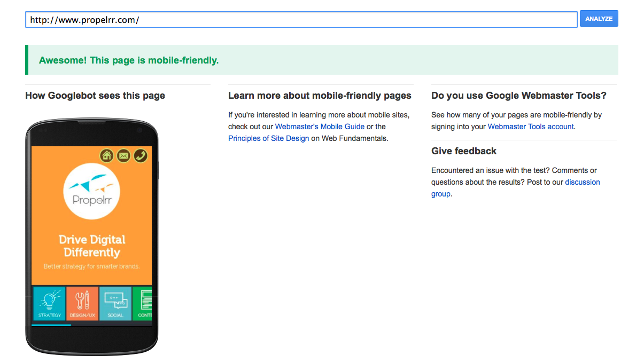
Task: Click the phone call icon in preview
Action: (141, 155)
